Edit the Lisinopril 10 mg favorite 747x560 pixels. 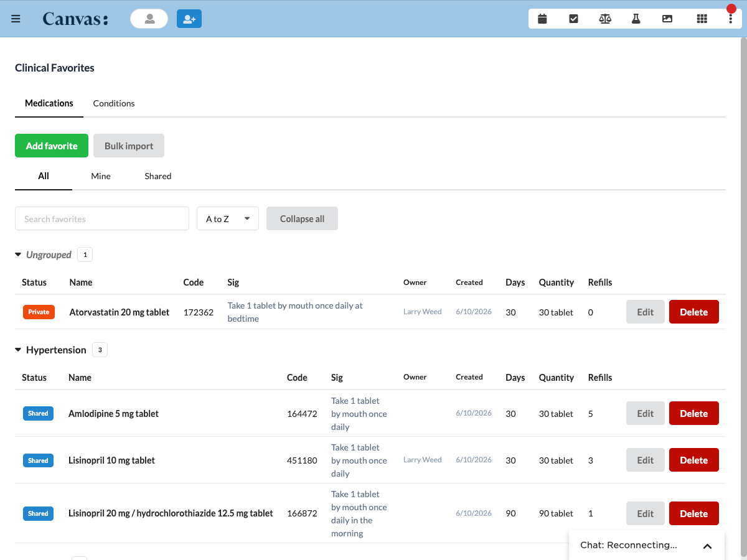[x=646, y=460]
